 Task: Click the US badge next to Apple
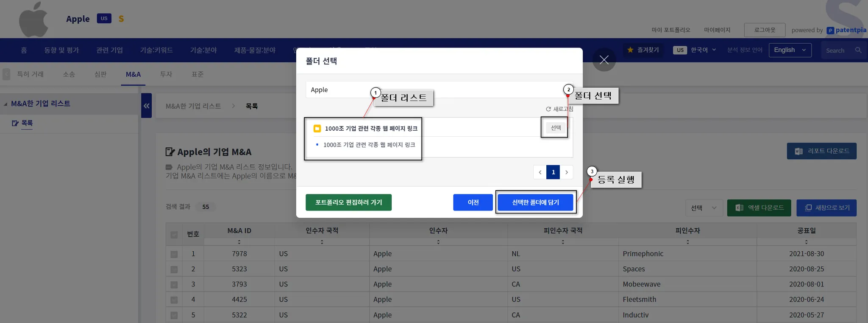104,18
